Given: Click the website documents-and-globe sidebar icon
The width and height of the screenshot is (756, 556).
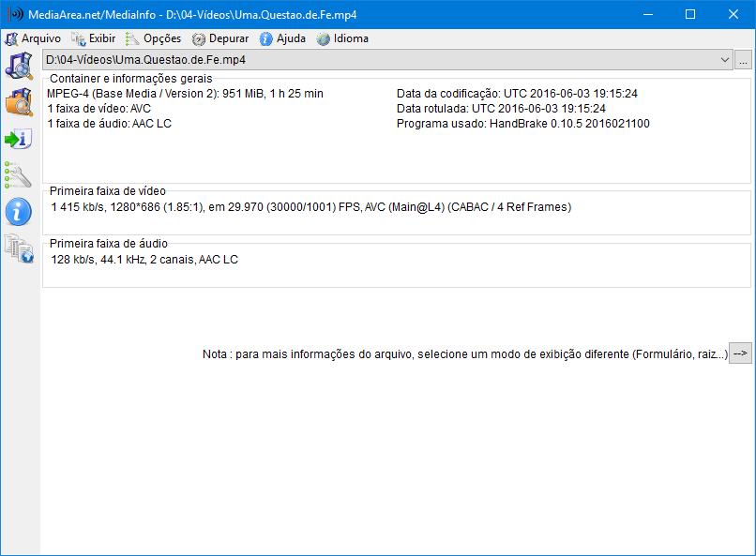Looking at the screenshot, I should point(20,248).
